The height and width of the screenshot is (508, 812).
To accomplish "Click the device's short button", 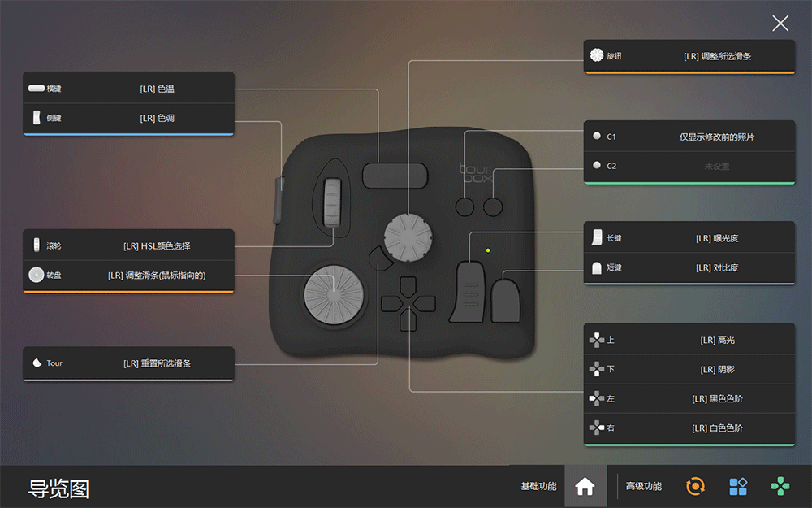I will 505,301.
